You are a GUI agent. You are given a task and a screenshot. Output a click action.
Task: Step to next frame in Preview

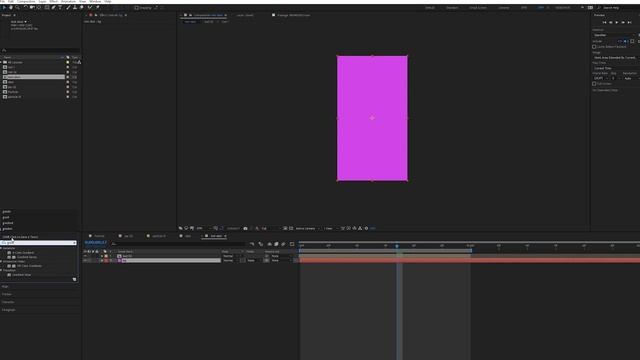(623, 22)
